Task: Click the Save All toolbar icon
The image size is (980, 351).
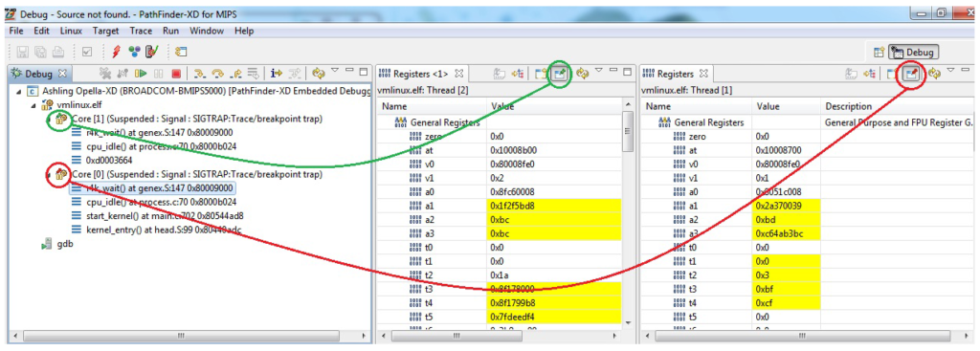Action: point(40,52)
